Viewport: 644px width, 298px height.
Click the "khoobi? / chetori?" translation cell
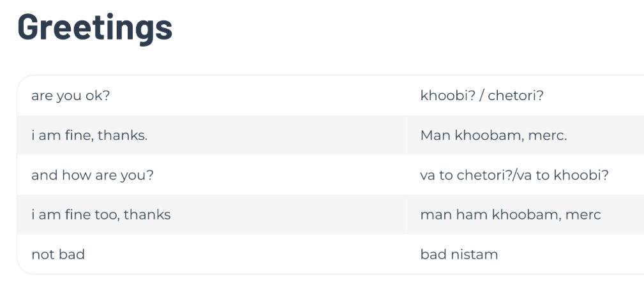coord(482,96)
